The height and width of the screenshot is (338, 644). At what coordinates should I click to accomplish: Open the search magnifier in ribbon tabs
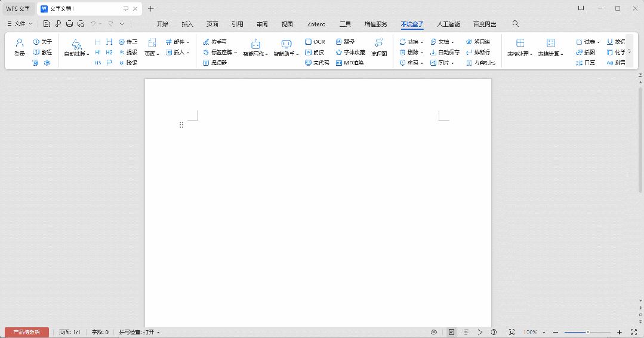pyautogui.click(x=516, y=24)
